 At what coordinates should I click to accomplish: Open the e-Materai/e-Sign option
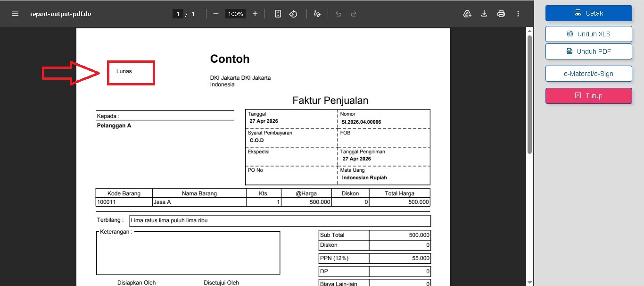click(x=588, y=74)
